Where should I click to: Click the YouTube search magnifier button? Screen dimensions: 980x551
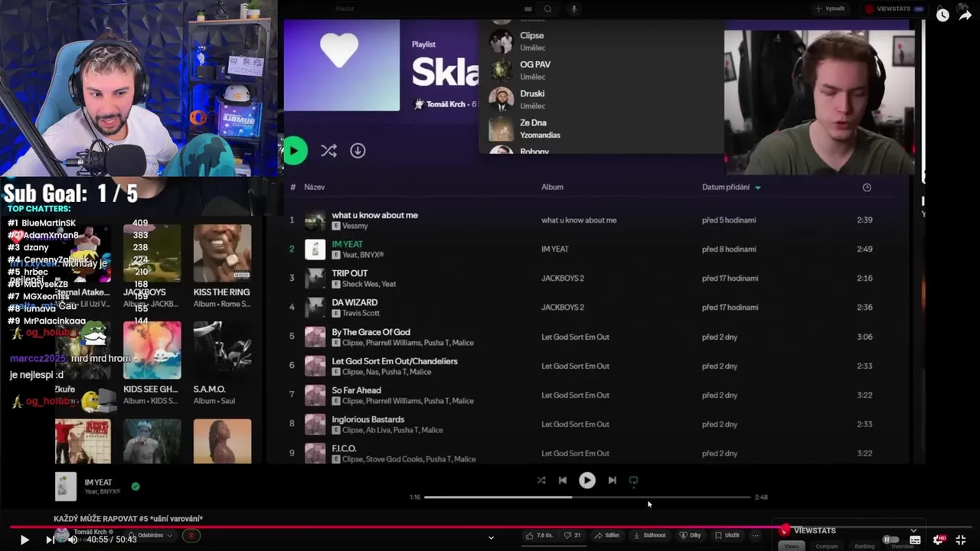[x=547, y=9]
